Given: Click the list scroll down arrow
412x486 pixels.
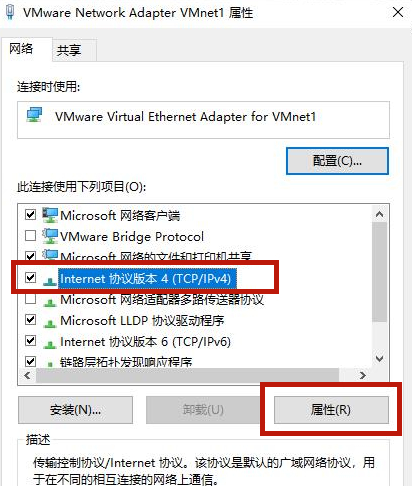Looking at the screenshot, I should pos(379,358).
